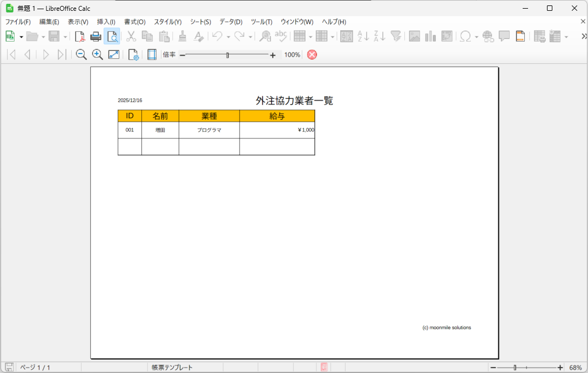Zoom out using the magnifier minus icon
This screenshot has height=373, width=588.
[x=81, y=55]
